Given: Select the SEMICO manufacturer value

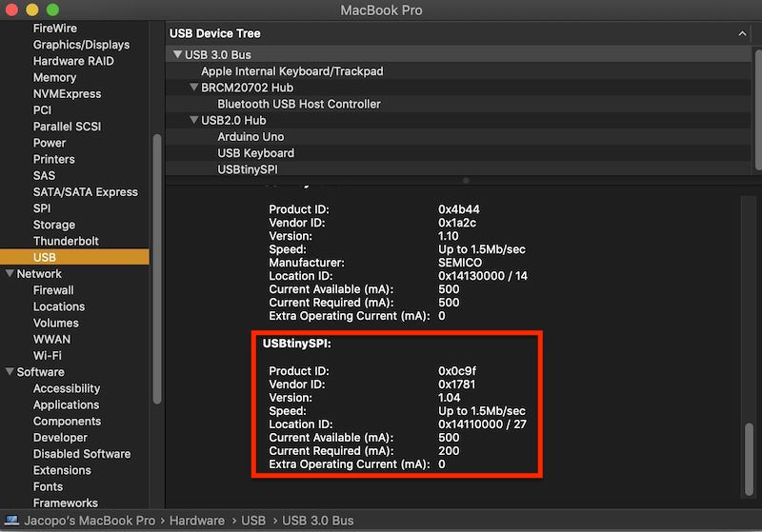Looking at the screenshot, I should click(460, 263).
